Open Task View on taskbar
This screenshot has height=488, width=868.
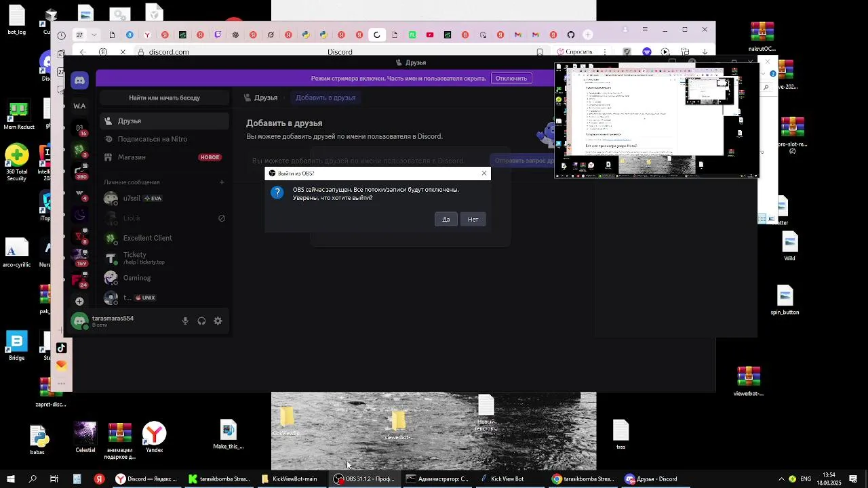[54, 479]
